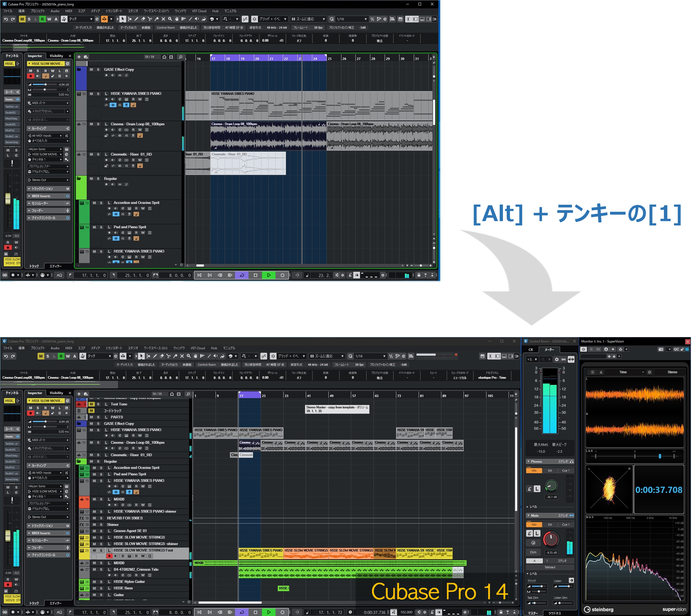Viewport: 692px width, 616px height.
Task: Take a SuperVision snapshot with camera icon
Action: coord(661,350)
